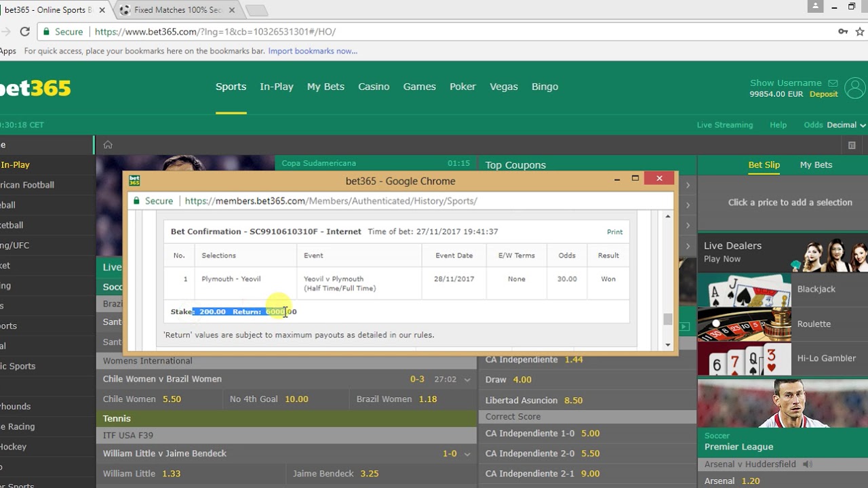The height and width of the screenshot is (488, 868).
Task: Open Live Streaming link
Action: (725, 125)
